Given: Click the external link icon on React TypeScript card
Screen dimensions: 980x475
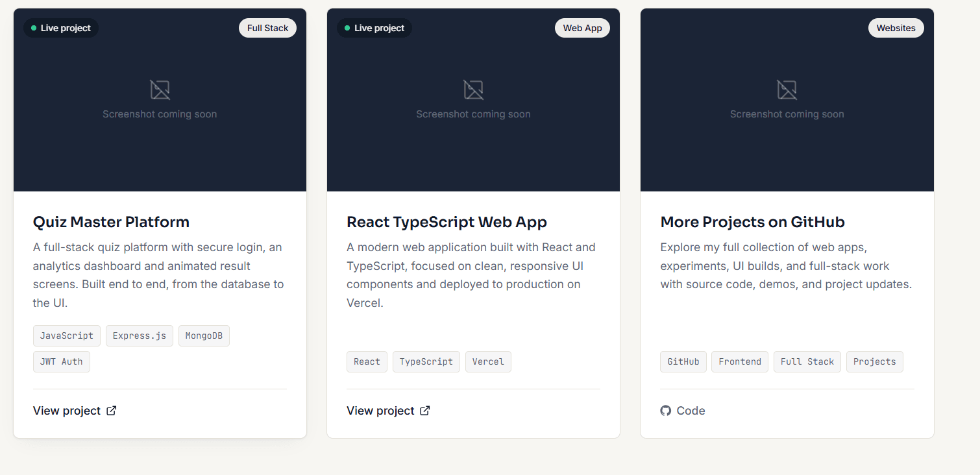Looking at the screenshot, I should pos(425,411).
